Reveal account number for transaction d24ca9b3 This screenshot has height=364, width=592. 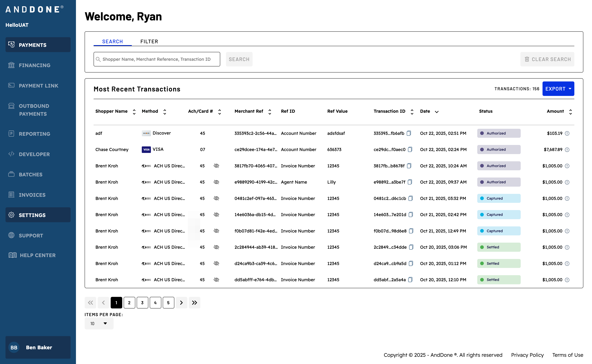[x=216, y=263]
